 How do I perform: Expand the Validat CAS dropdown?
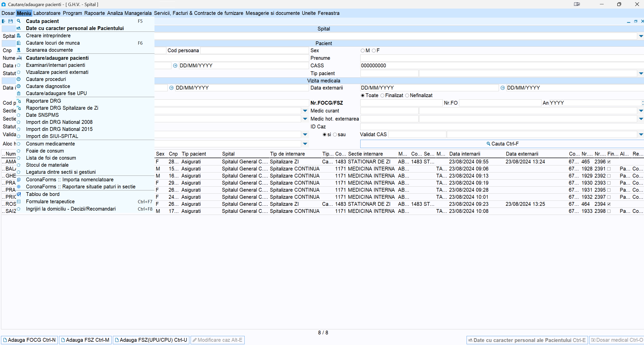[x=641, y=134]
